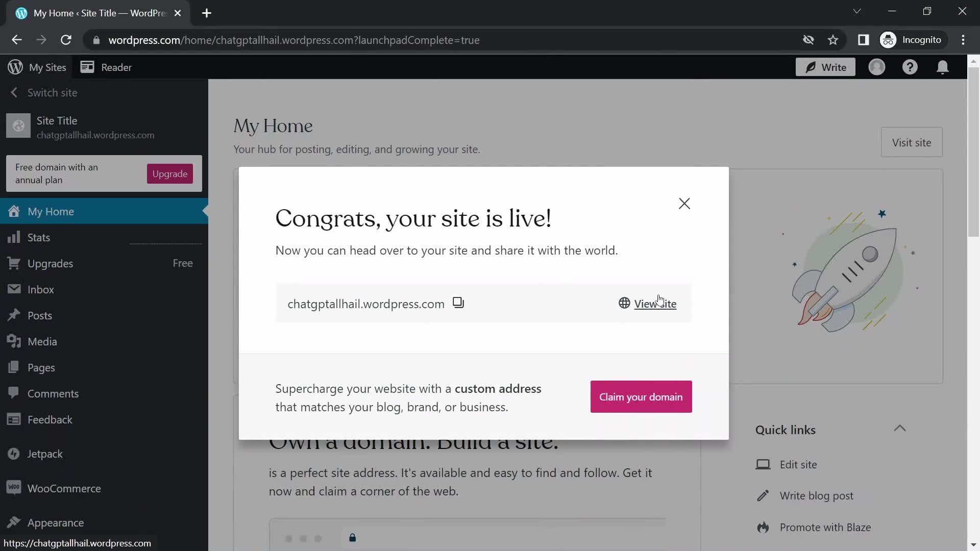980x551 pixels.
Task: Expand the Quick links section
Action: tap(900, 429)
